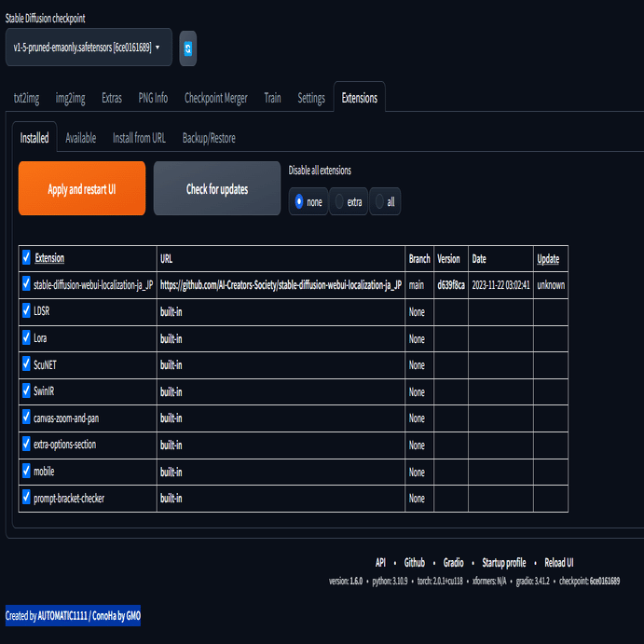Open the Install from URL sub-tab
The width and height of the screenshot is (644, 644).
click(139, 138)
